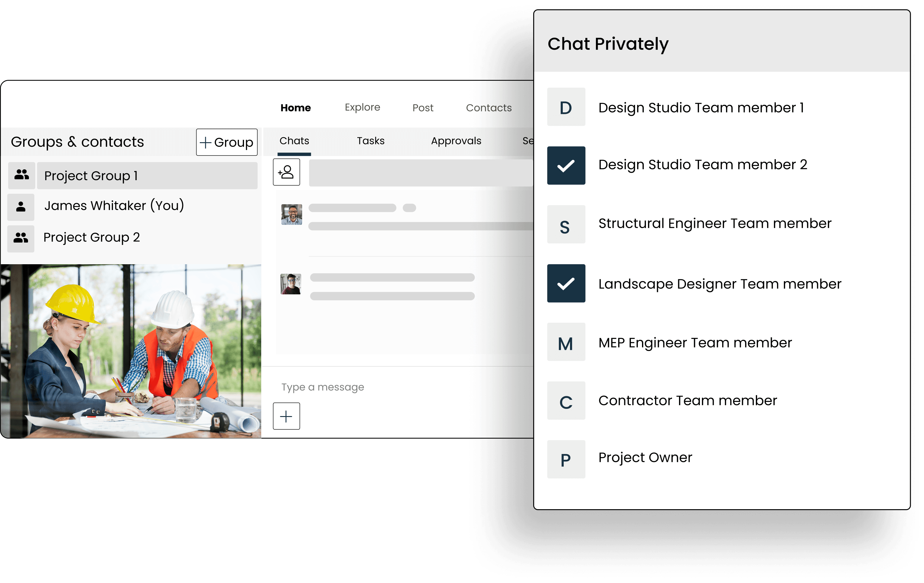Check MEP Engineer Team member box

pyautogui.click(x=566, y=342)
